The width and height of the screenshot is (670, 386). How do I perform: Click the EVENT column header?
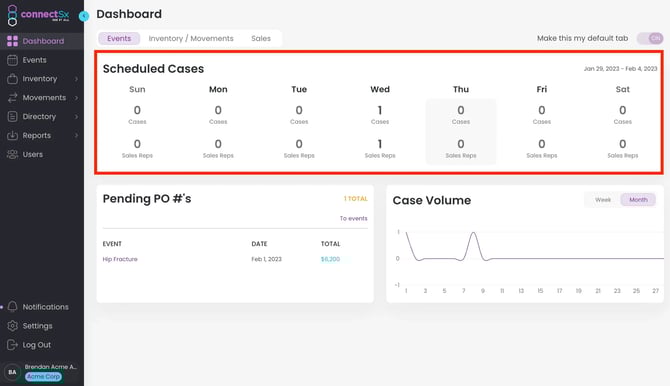pos(112,244)
